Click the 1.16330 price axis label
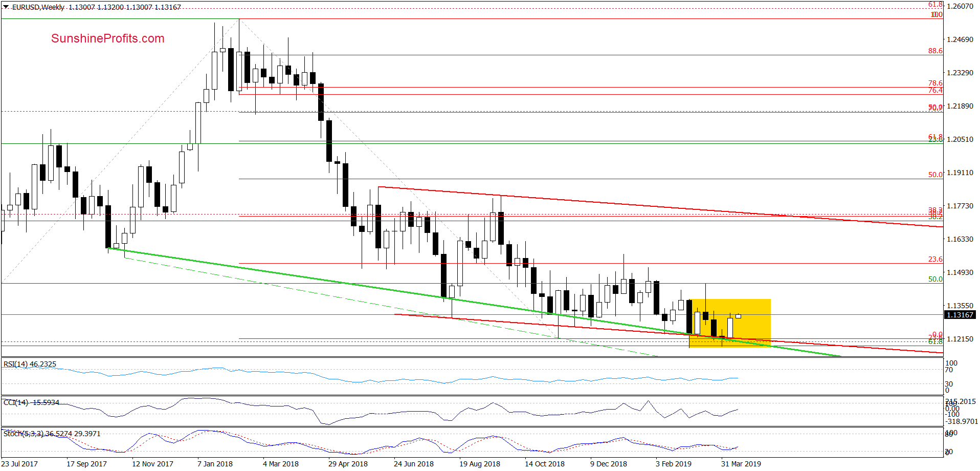Viewport: 980px width, 471px height. (x=960, y=239)
